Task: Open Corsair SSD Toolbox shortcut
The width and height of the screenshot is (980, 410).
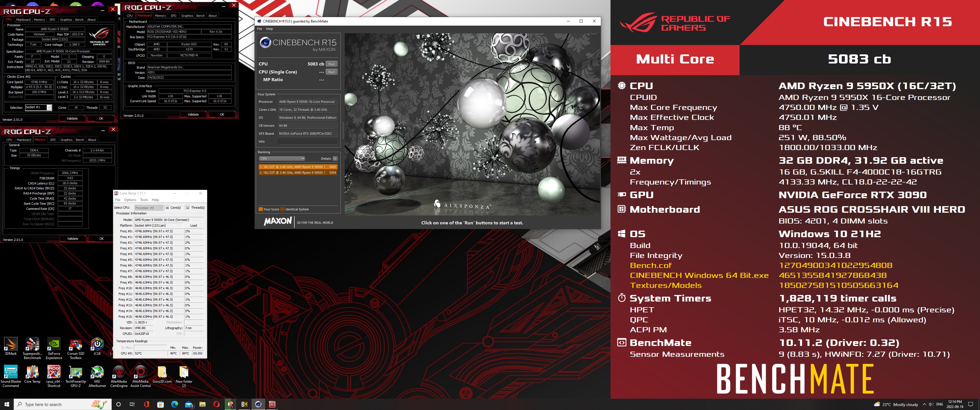Action: pyautogui.click(x=76, y=348)
